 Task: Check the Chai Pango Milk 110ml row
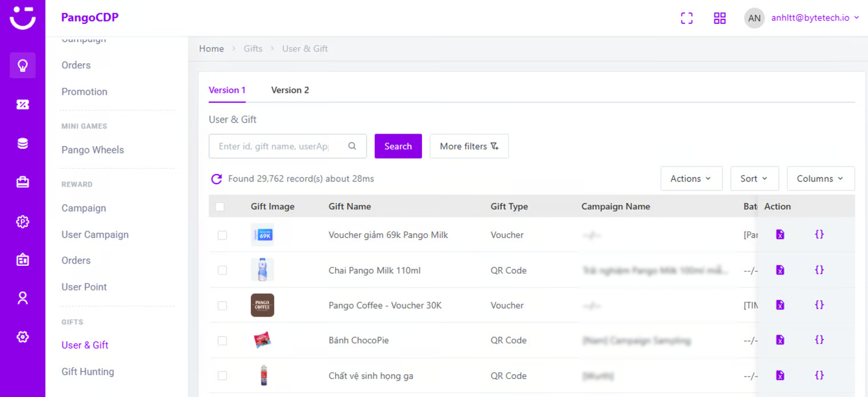pyautogui.click(x=222, y=270)
